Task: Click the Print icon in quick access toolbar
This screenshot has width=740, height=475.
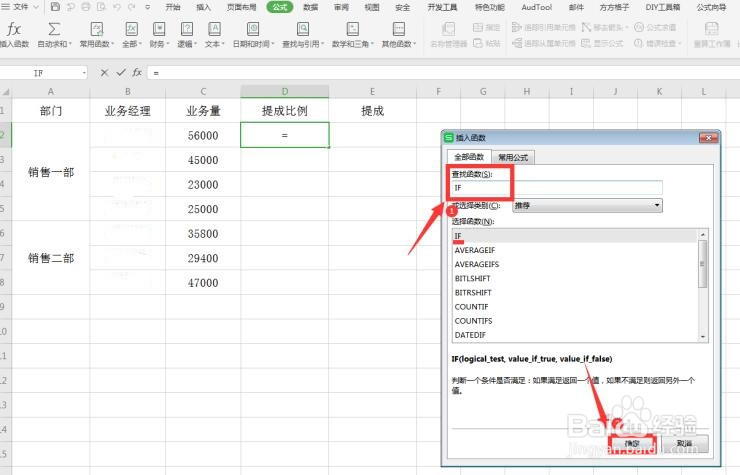Action: [x=86, y=7]
